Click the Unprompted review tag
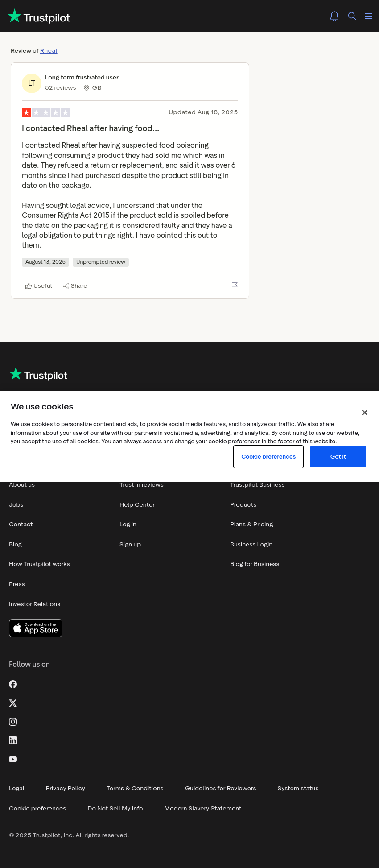 [x=101, y=262]
